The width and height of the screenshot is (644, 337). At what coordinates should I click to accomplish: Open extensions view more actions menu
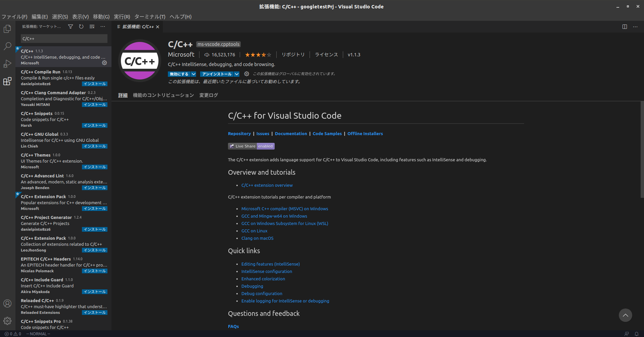(x=103, y=26)
